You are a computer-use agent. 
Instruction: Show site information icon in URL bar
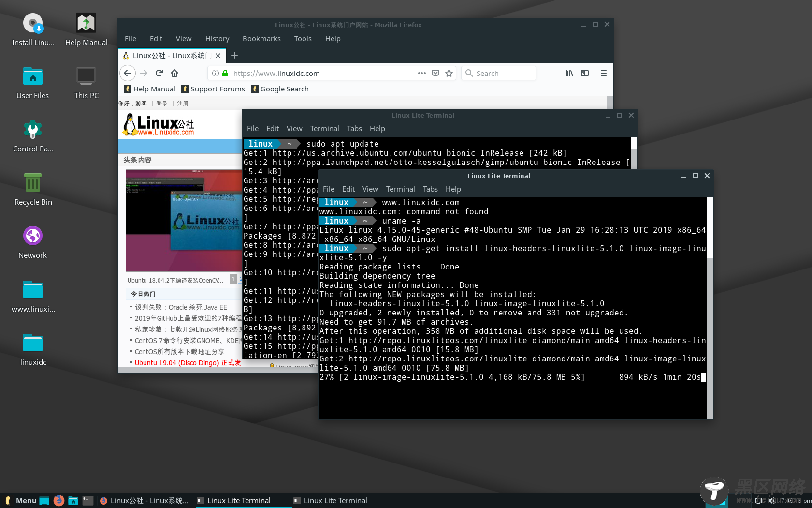point(216,73)
